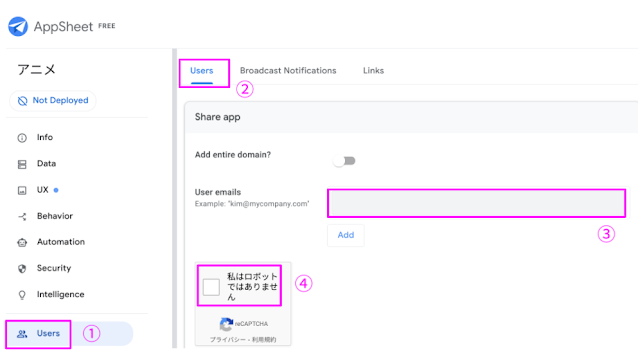The width and height of the screenshot is (638, 362).
Task: Check the reCAPTCHA I'm not a robot box
Action: coord(211,287)
